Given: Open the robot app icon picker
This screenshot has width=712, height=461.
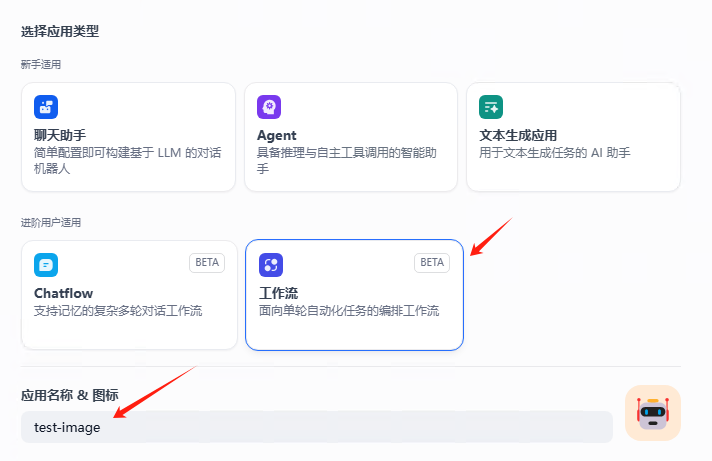Looking at the screenshot, I should coord(653,413).
